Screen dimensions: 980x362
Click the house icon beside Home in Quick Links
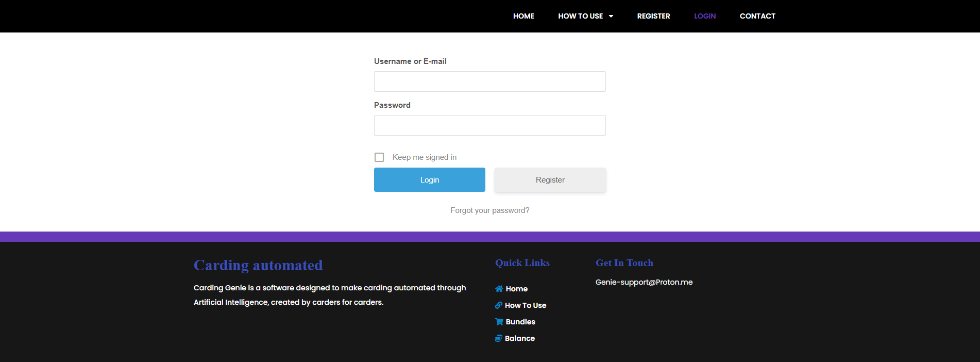(x=499, y=289)
